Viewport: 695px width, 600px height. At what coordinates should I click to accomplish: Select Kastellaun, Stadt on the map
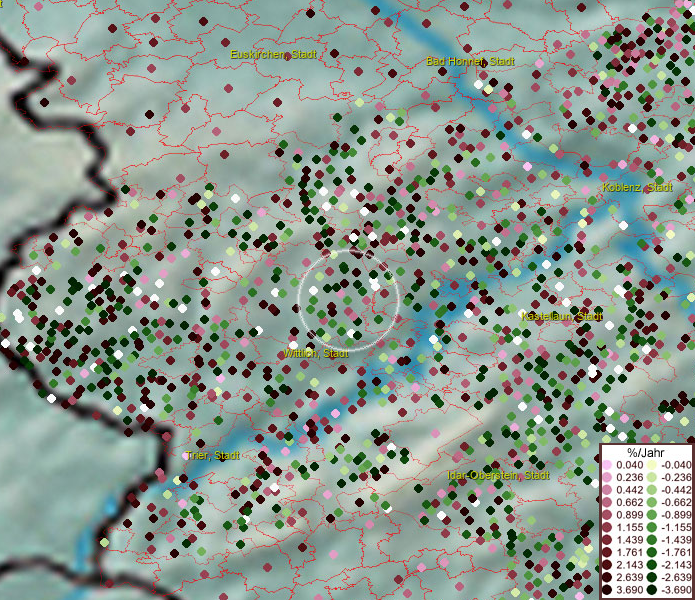562,316
